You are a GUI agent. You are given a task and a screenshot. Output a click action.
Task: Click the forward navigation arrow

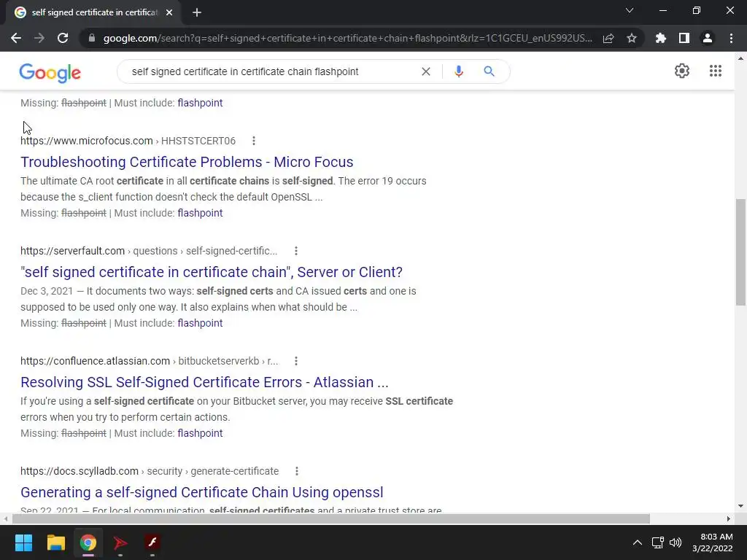coord(39,38)
